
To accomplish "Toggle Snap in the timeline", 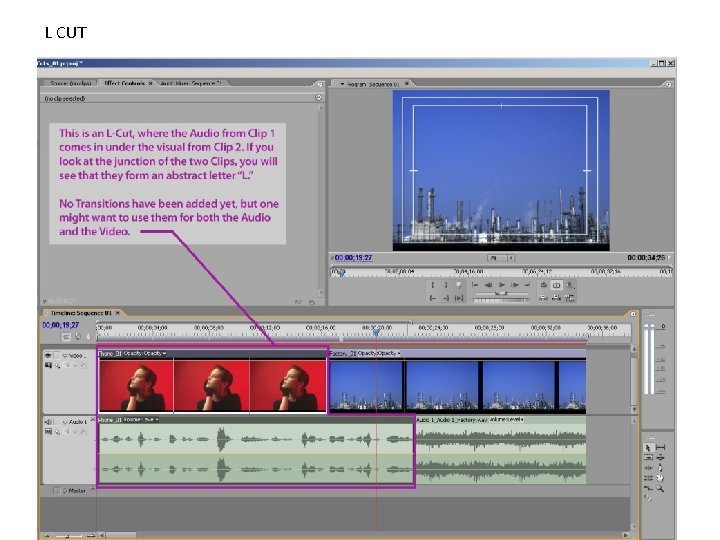I will pos(66,337).
